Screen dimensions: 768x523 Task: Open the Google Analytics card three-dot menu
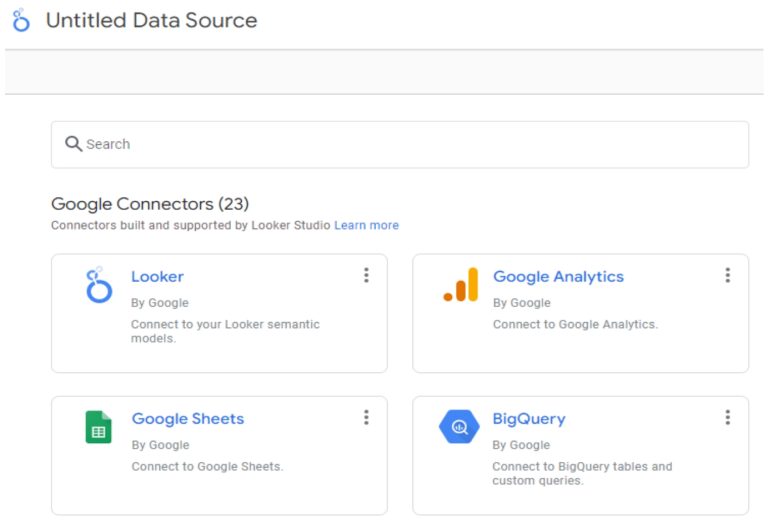[x=728, y=275]
